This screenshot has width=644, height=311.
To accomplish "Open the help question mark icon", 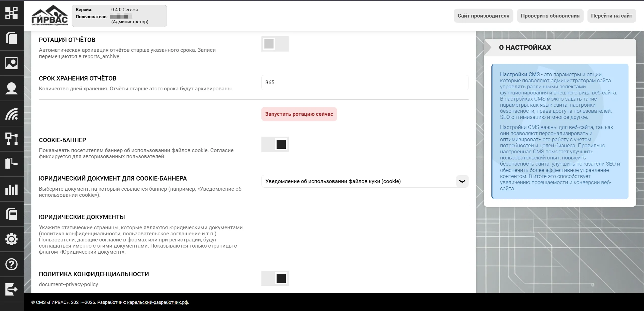I will click(12, 264).
